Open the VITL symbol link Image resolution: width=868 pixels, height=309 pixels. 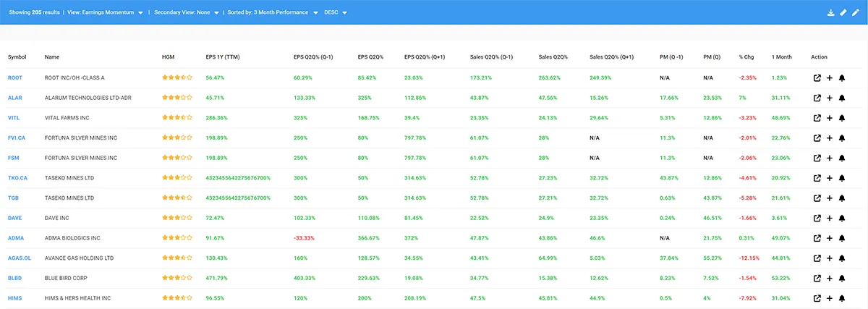coord(14,117)
